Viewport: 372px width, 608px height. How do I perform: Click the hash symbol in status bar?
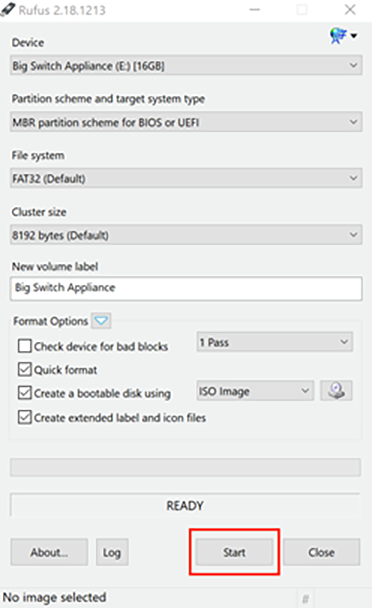(306, 599)
